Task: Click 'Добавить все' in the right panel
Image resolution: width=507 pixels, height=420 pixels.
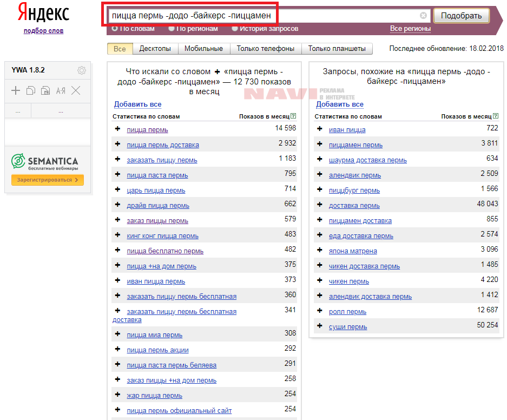Action: click(339, 104)
